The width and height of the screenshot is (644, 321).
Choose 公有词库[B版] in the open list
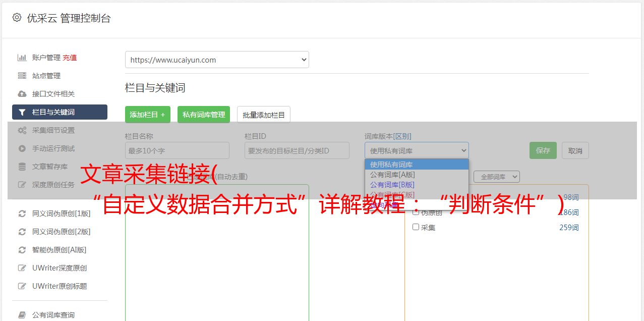tap(417, 185)
